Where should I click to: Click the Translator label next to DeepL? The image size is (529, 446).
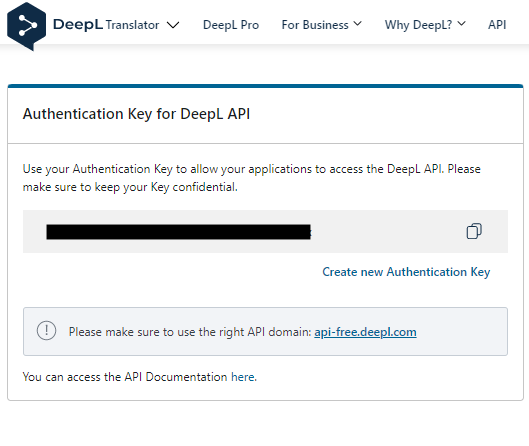coord(132,25)
